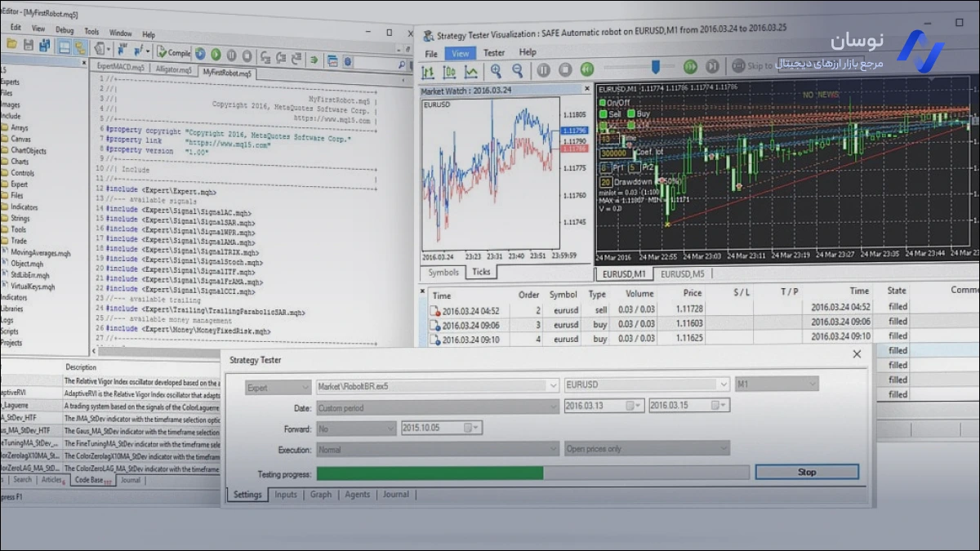
Task: Click the Stop button
Action: (x=806, y=472)
